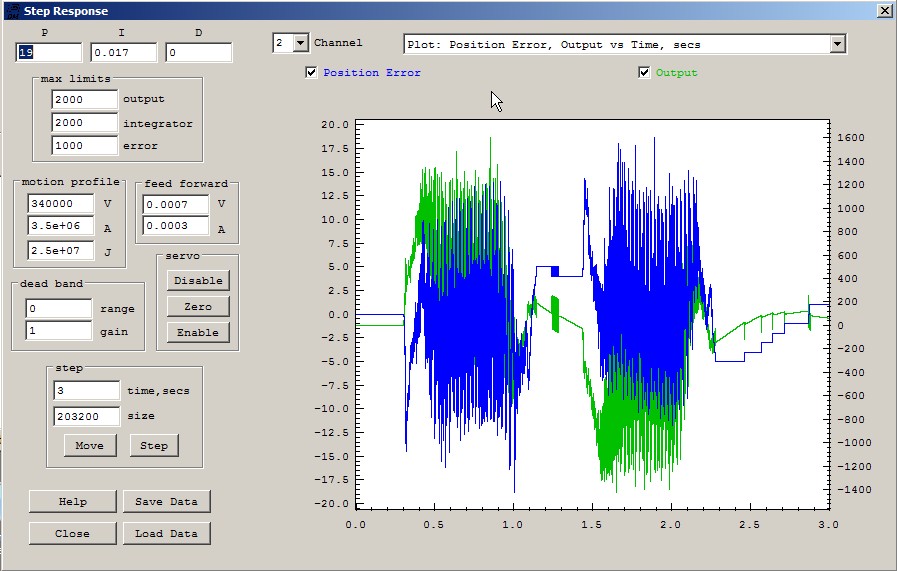Open Help for step response
The image size is (897, 571).
(72, 502)
